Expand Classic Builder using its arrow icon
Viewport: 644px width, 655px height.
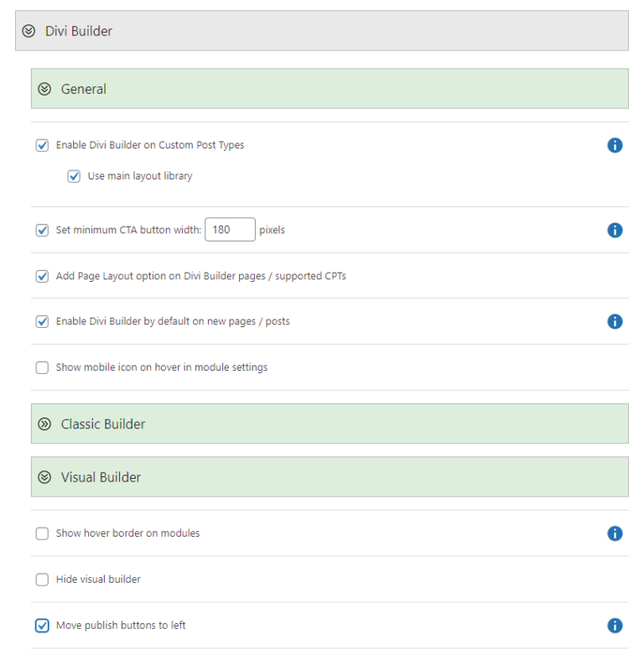click(x=44, y=424)
